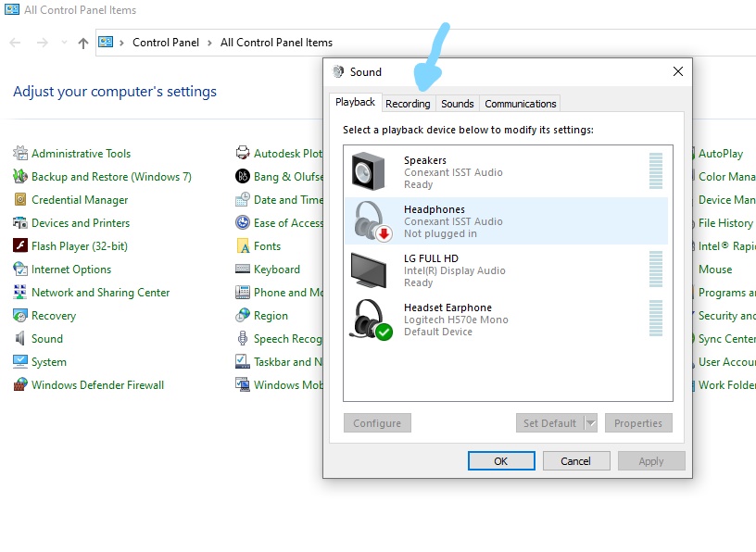This screenshot has width=756, height=552.
Task: Open Network and Sharing Center icon
Action: click(20, 292)
